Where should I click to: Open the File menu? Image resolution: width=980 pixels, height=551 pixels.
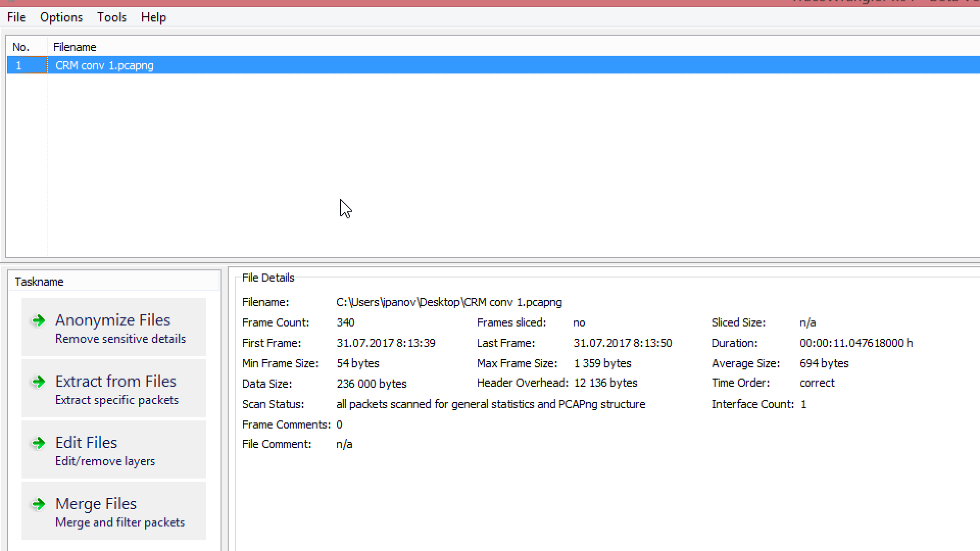pyautogui.click(x=16, y=17)
